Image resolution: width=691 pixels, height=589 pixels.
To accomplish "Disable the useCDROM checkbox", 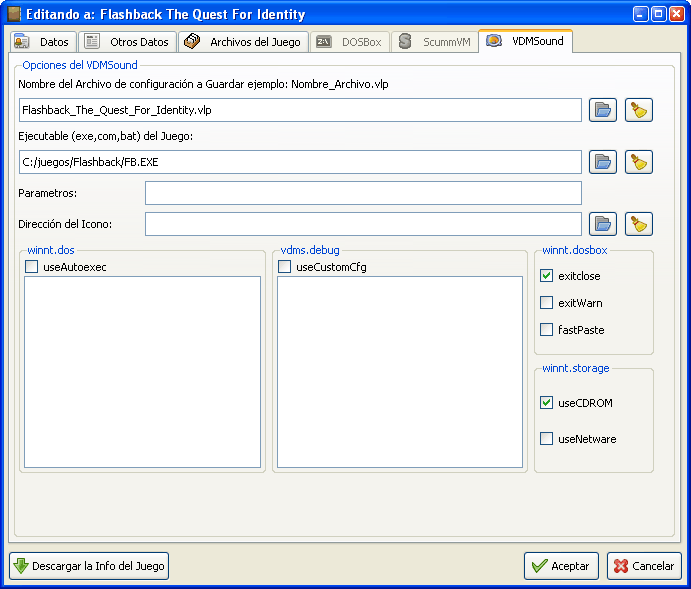I will (x=546, y=403).
